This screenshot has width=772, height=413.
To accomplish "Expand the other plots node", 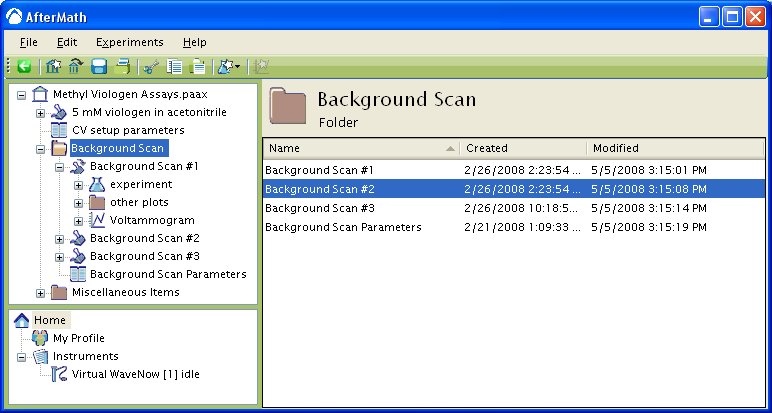I will click(78, 203).
